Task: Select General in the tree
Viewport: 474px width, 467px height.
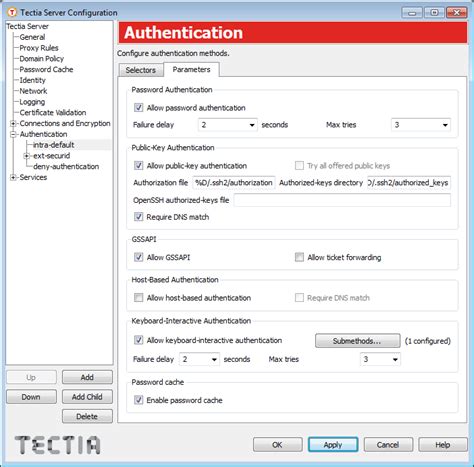Action: point(32,37)
